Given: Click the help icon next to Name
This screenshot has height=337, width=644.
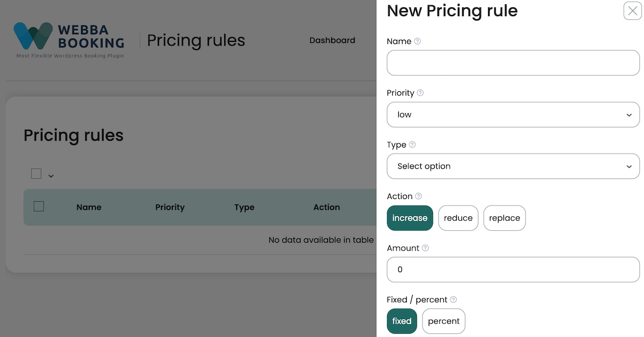Looking at the screenshot, I should click(418, 41).
